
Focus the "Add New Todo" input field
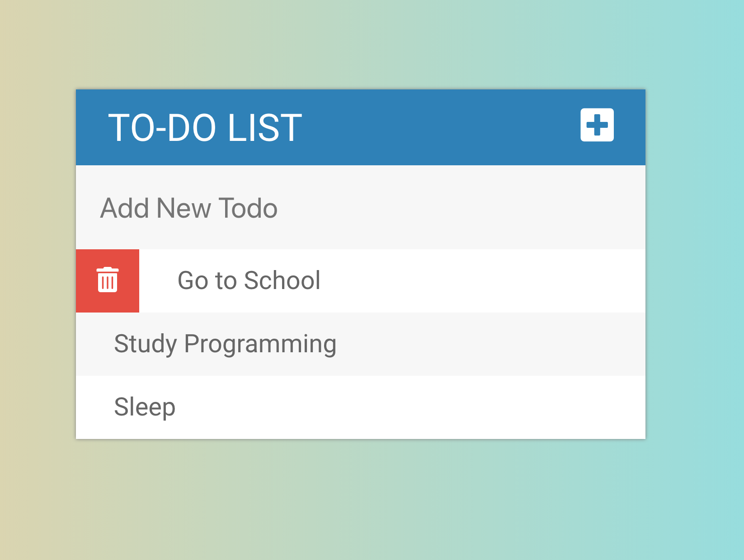pyautogui.click(x=360, y=208)
